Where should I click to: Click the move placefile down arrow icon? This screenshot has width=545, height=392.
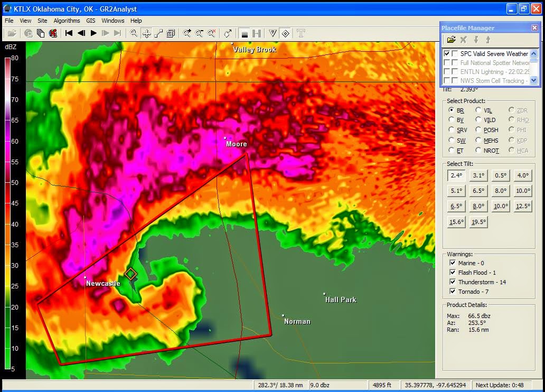(476, 40)
